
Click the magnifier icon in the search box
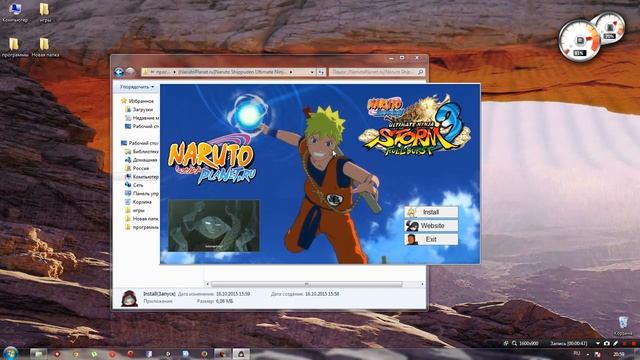[x=420, y=72]
